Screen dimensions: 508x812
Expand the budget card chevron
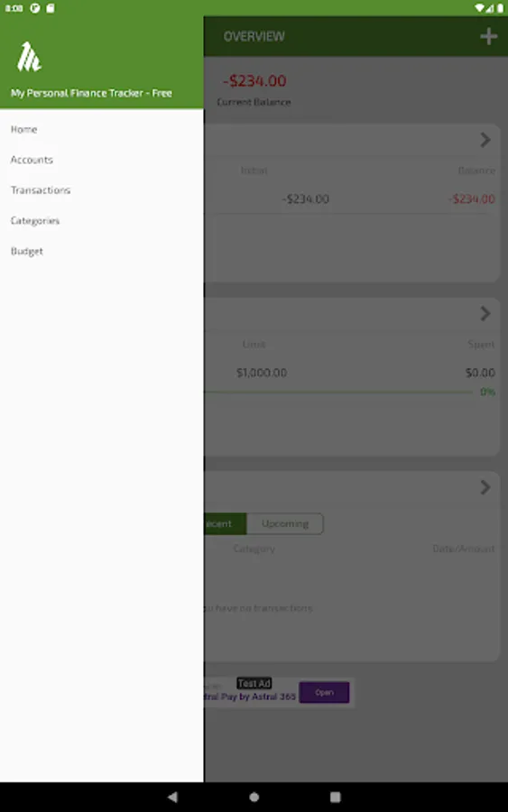click(485, 313)
